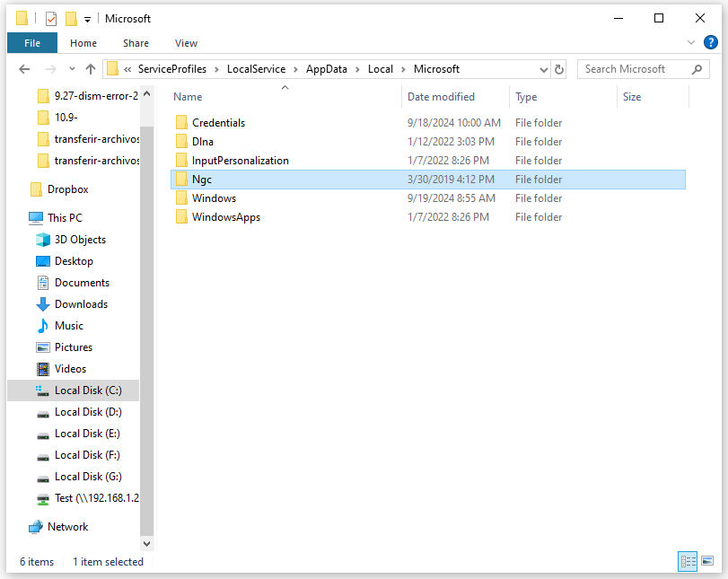Switch to the View ribbon tab
Image resolution: width=728 pixels, height=579 pixels.
[x=186, y=43]
